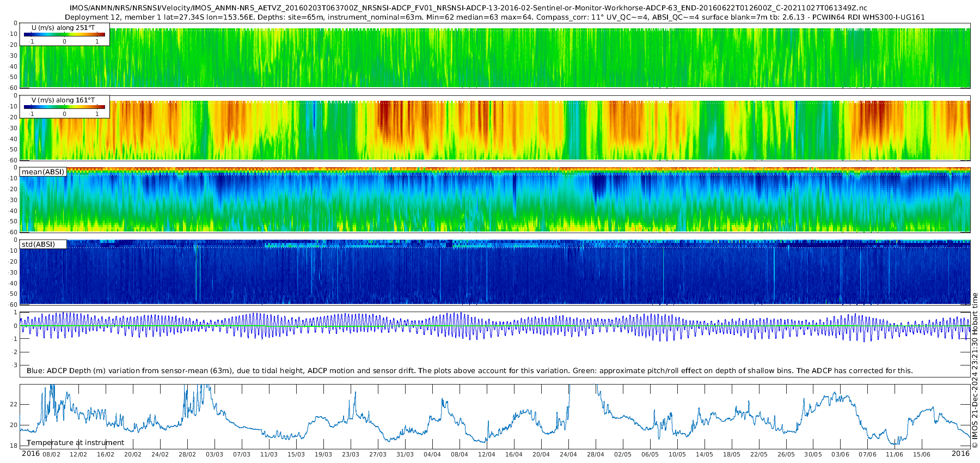
Task: Select the mean(ABSI) panel label
Action: point(43,172)
